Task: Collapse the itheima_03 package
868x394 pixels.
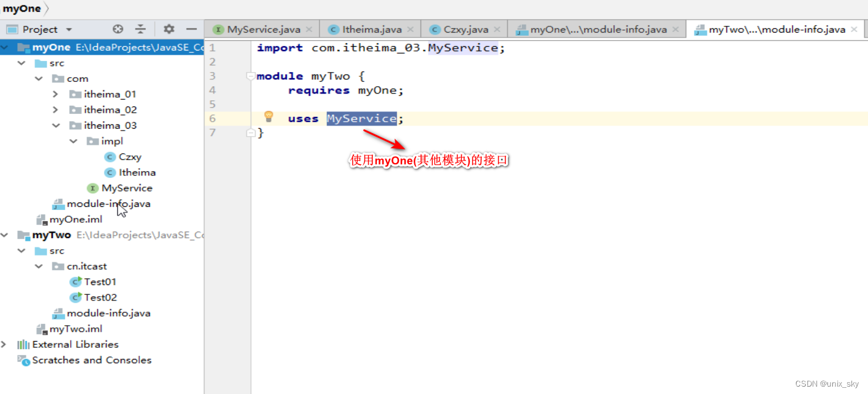Action: pyautogui.click(x=56, y=125)
